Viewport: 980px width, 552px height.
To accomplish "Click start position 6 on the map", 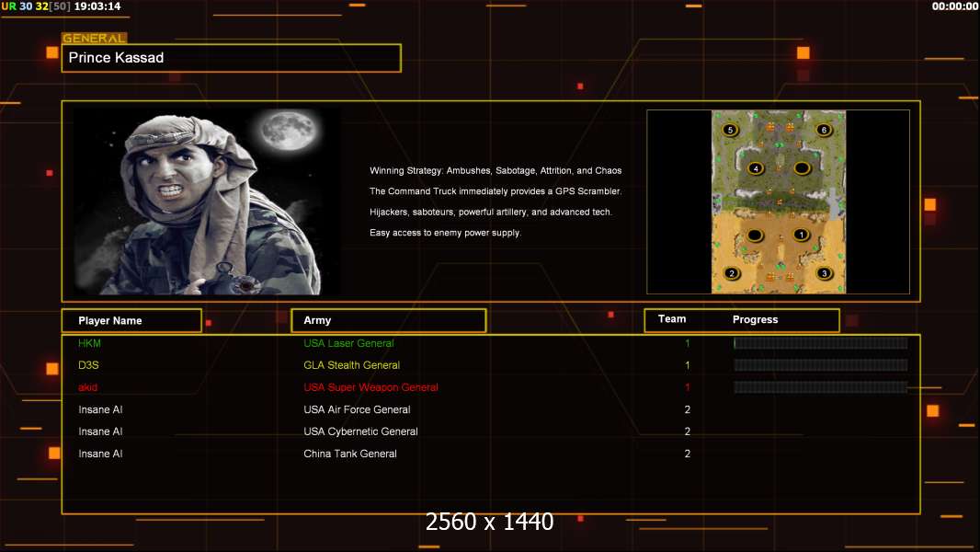I will coord(824,130).
